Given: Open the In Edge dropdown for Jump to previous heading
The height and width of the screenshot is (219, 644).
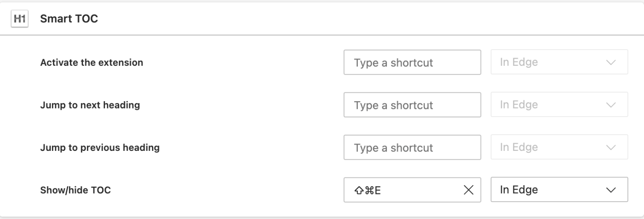Looking at the screenshot, I should 559,147.
